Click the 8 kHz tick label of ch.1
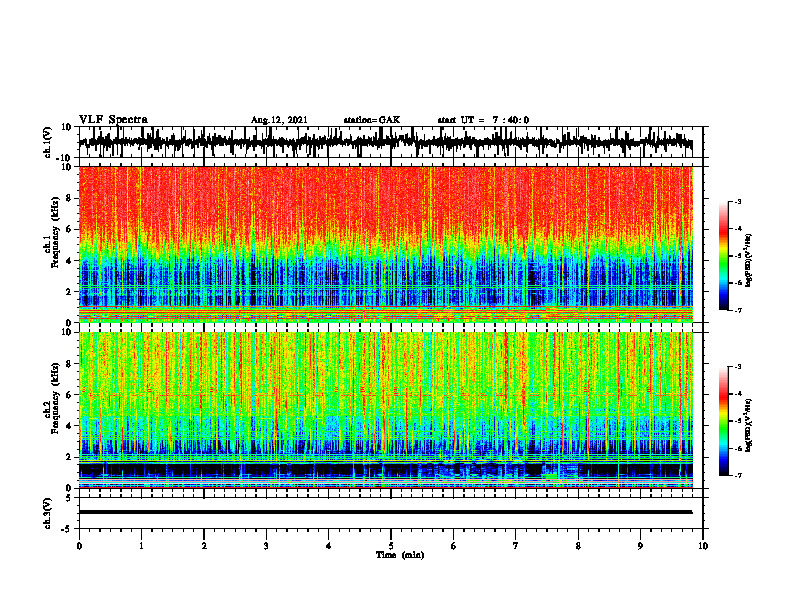792x612 pixels. (70, 198)
